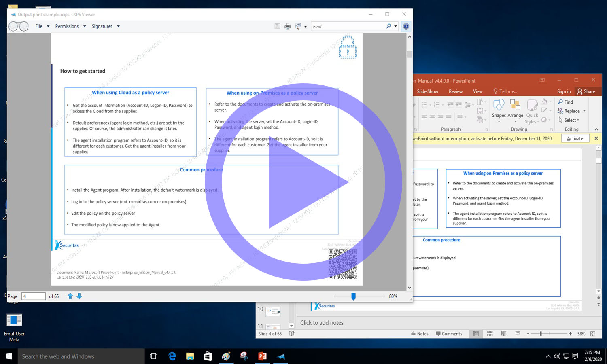Open XPS Viewer help button
Image resolution: width=607 pixels, height=364 pixels.
(x=406, y=26)
